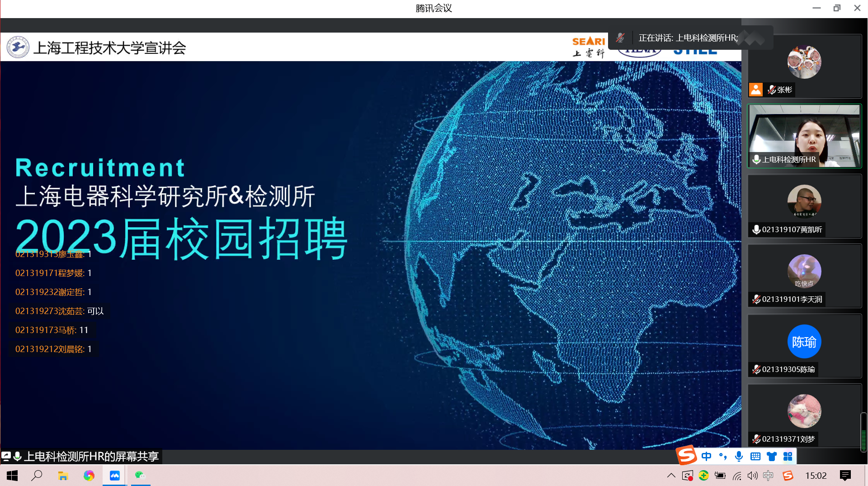Toggle Sogou punctuation mode
Screen dimensions: 868x486
(722, 456)
